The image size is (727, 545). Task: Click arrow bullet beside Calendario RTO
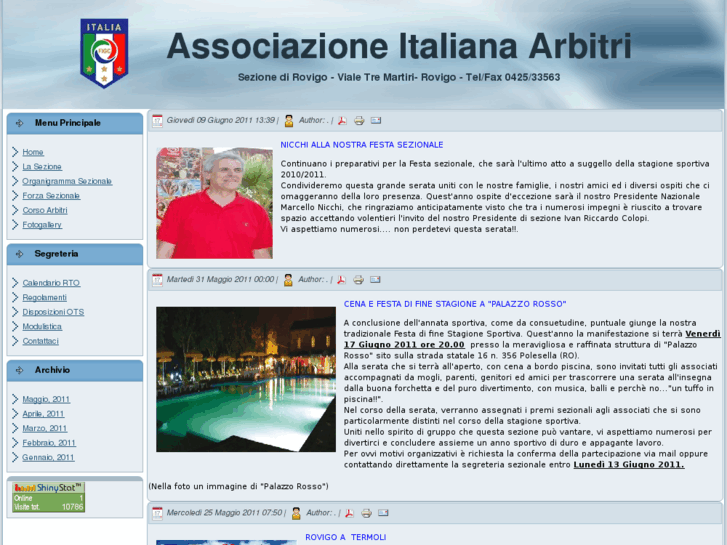tap(15, 283)
